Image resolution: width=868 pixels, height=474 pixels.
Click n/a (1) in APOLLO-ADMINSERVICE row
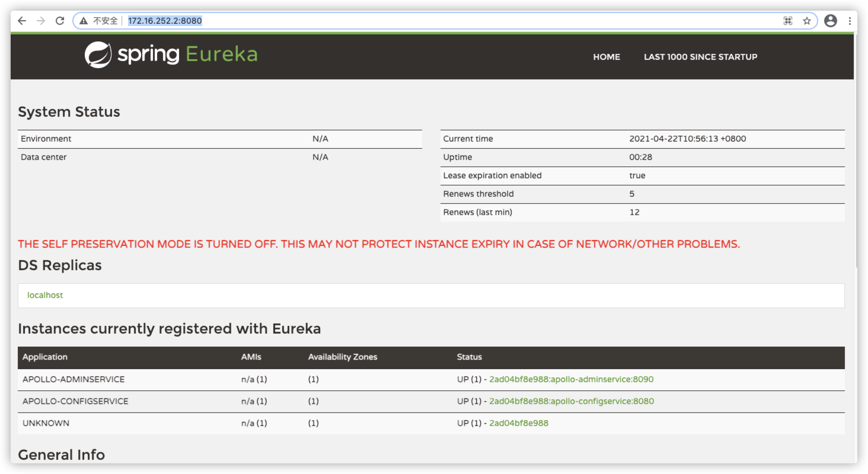(254, 379)
